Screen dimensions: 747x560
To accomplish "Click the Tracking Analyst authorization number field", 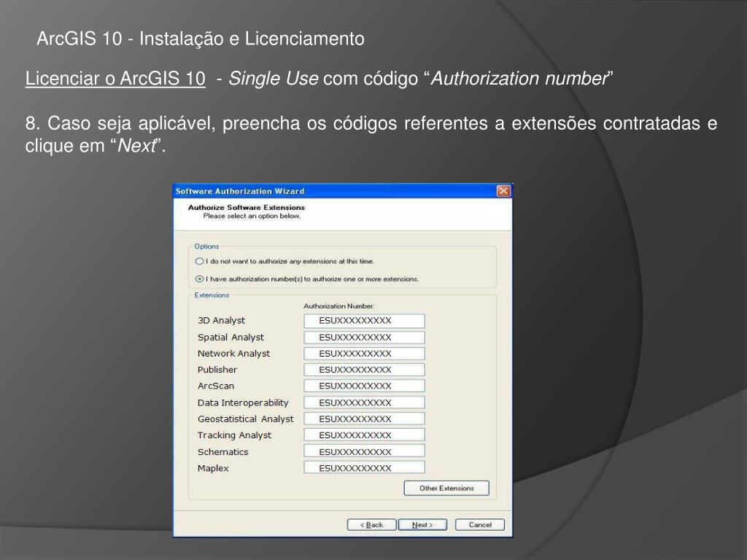I will click(x=364, y=435).
